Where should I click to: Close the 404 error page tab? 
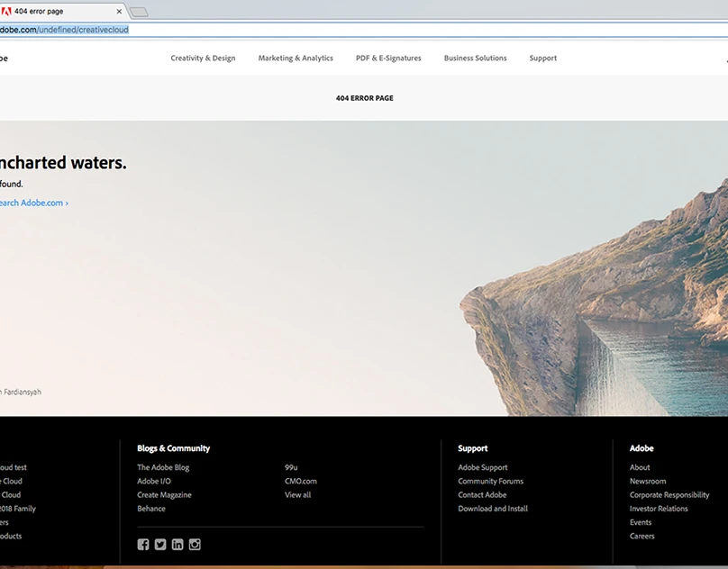119,12
